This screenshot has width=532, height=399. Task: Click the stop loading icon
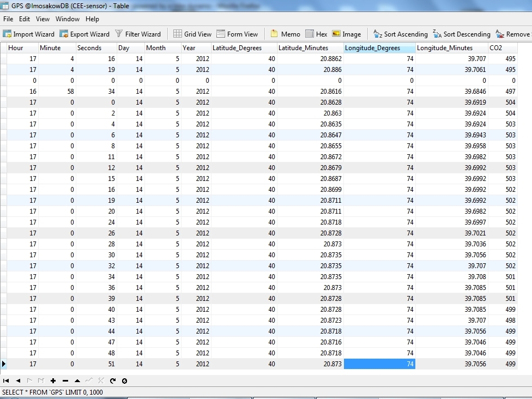point(124,381)
